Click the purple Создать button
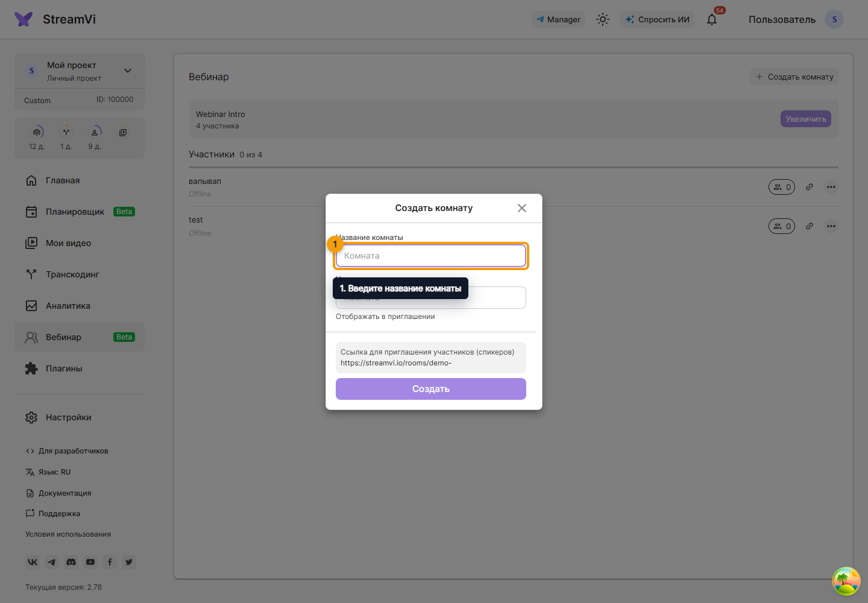Image resolution: width=868 pixels, height=603 pixels. tap(431, 389)
